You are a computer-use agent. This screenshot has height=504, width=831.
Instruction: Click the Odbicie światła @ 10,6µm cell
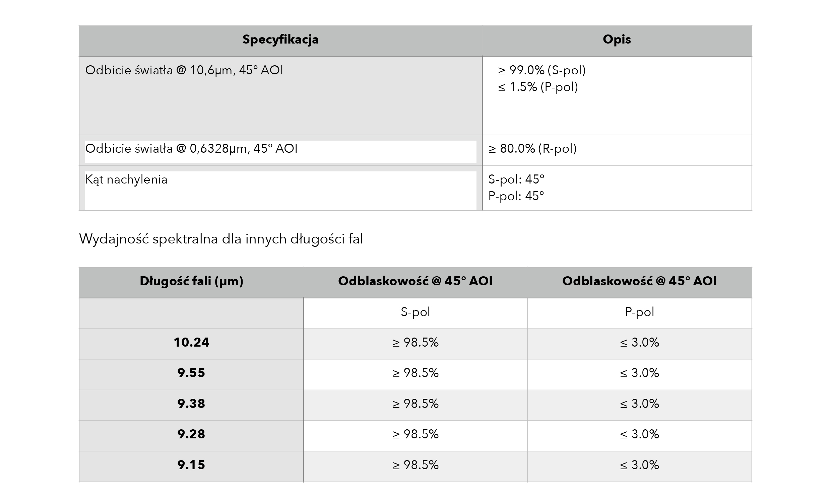(280, 96)
